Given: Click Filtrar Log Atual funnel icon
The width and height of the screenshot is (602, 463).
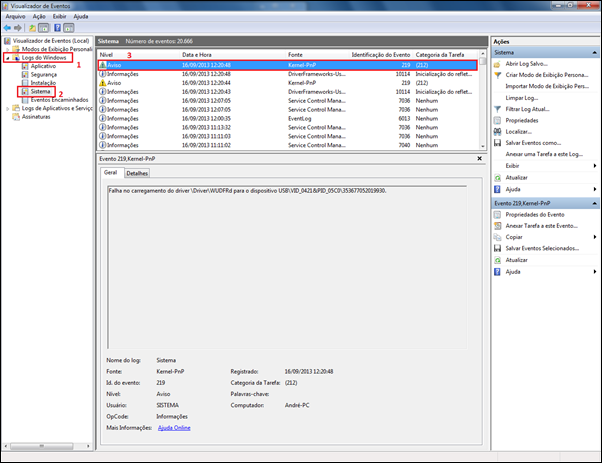Looking at the screenshot, I should tap(497, 109).
